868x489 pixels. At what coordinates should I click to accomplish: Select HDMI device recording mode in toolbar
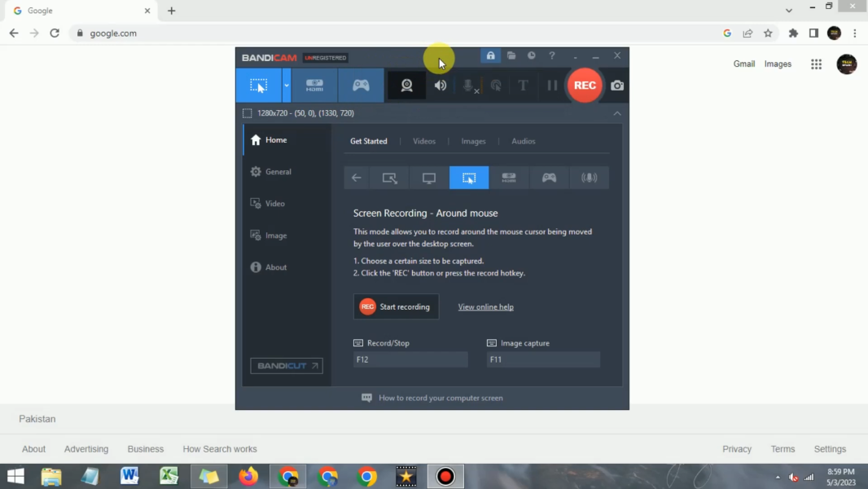pos(314,86)
